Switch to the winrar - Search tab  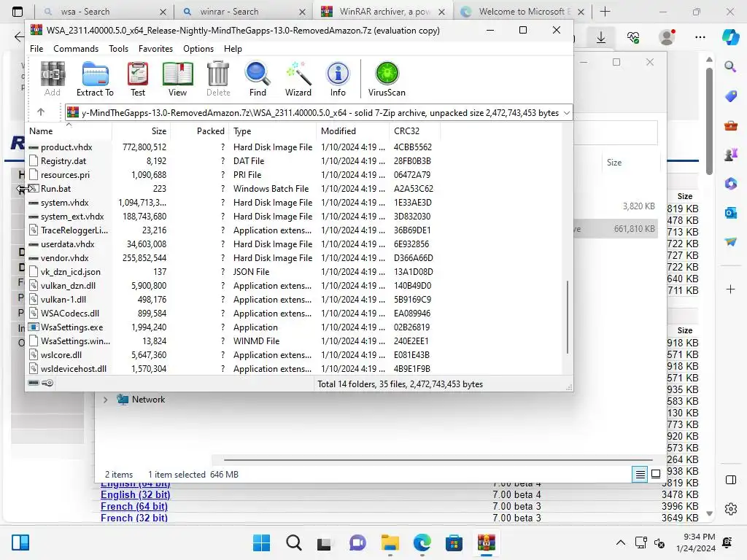click(243, 12)
